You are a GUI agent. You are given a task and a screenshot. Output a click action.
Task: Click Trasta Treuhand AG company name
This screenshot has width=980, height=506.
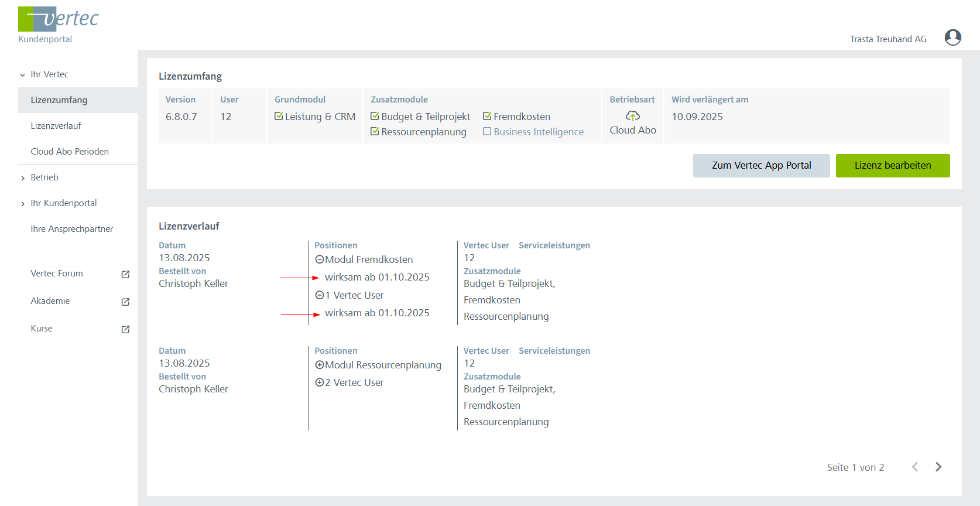888,39
